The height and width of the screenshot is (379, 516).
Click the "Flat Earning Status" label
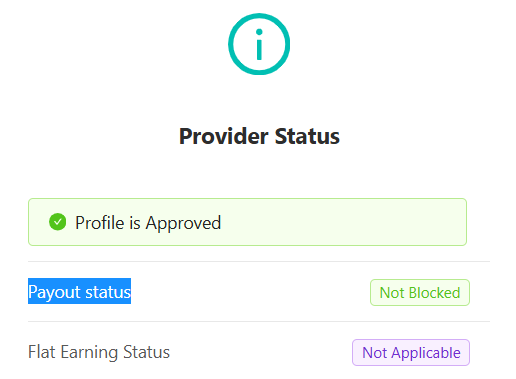(x=99, y=352)
